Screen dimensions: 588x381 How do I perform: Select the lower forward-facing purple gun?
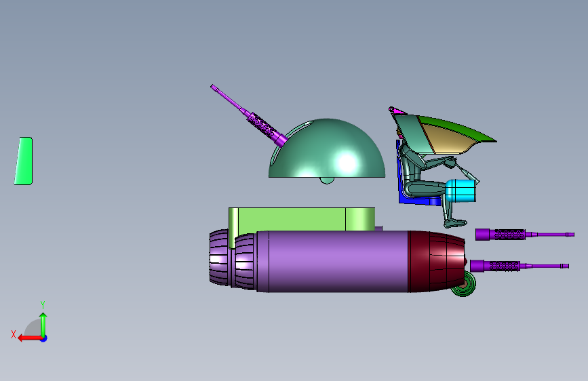[x=520, y=266]
